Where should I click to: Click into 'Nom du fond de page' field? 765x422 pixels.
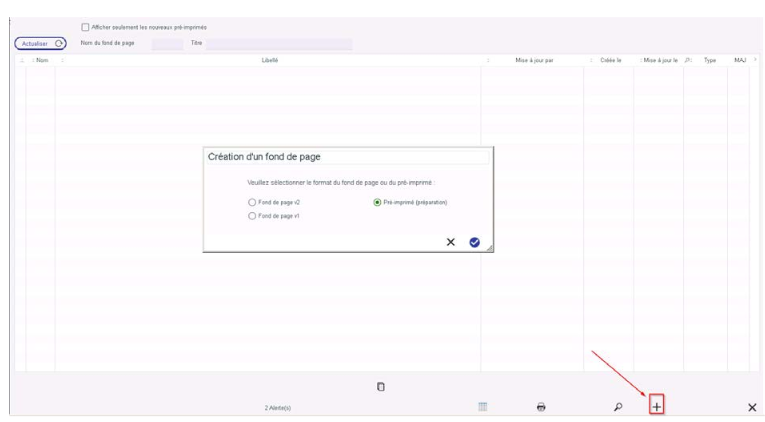pyautogui.click(x=167, y=43)
